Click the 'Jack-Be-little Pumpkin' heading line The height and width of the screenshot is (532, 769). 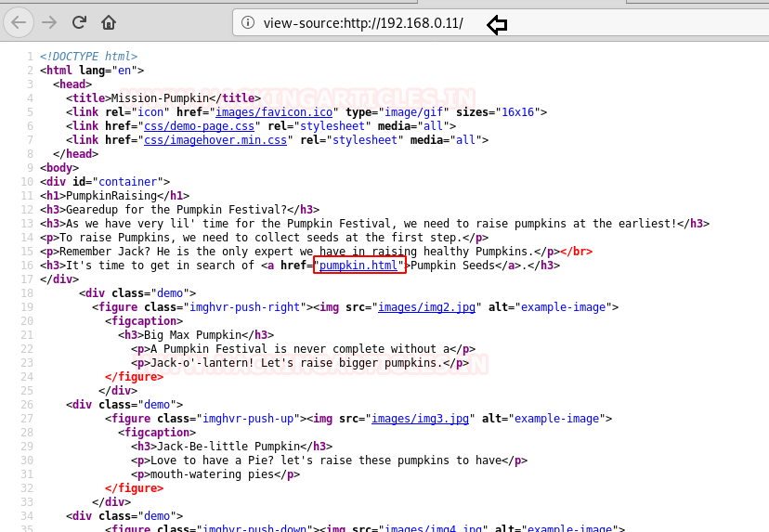(x=231, y=447)
